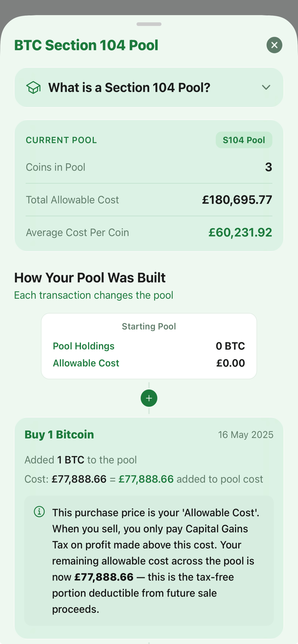
Task: Select the Starting Pool card title
Action: click(149, 326)
